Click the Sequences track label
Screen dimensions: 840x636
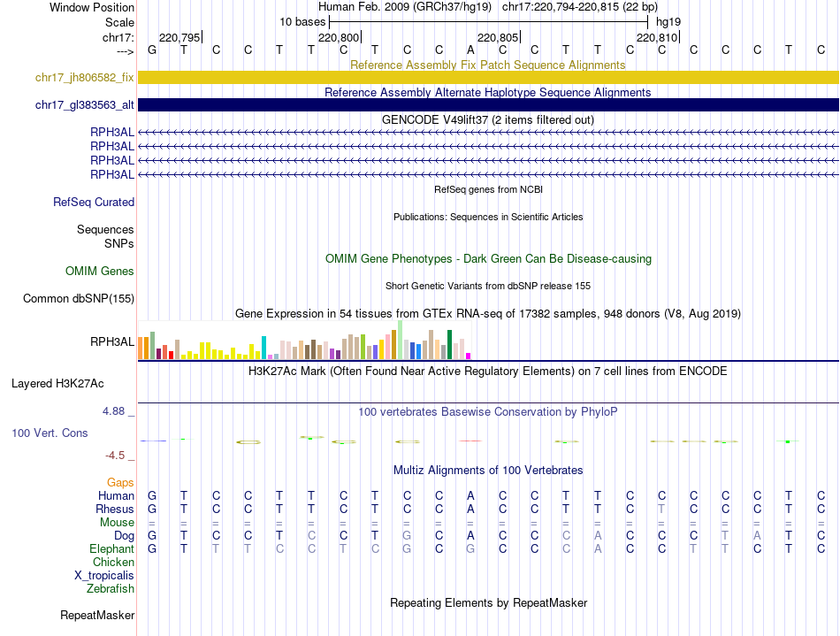105,229
